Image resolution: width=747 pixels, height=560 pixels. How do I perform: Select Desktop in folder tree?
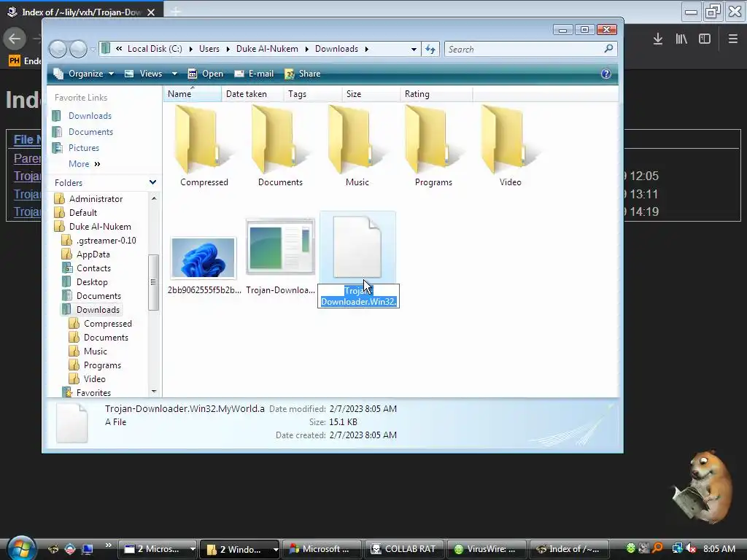[92, 282]
